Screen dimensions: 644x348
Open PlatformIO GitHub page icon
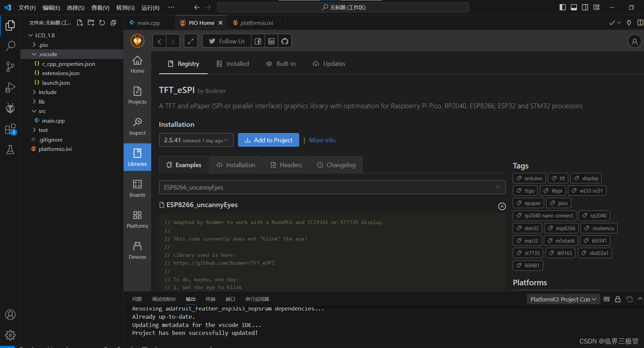pyautogui.click(x=285, y=41)
